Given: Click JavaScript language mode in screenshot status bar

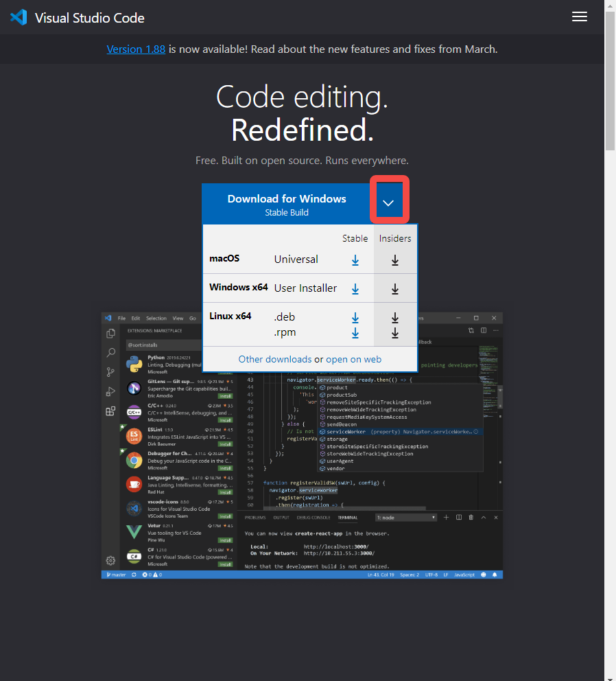Looking at the screenshot, I should point(464,575).
